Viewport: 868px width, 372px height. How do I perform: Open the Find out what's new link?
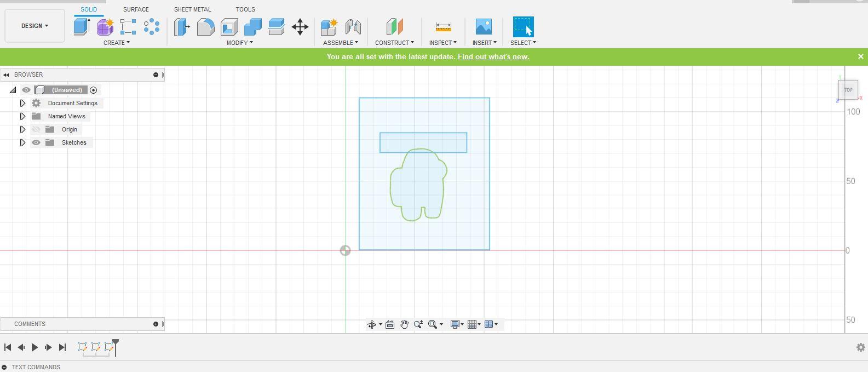tap(493, 56)
